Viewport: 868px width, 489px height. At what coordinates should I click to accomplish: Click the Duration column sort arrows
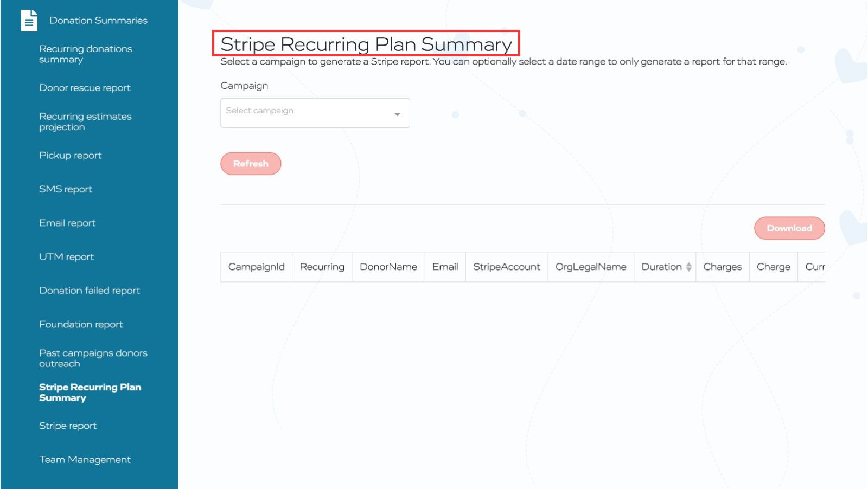click(688, 267)
